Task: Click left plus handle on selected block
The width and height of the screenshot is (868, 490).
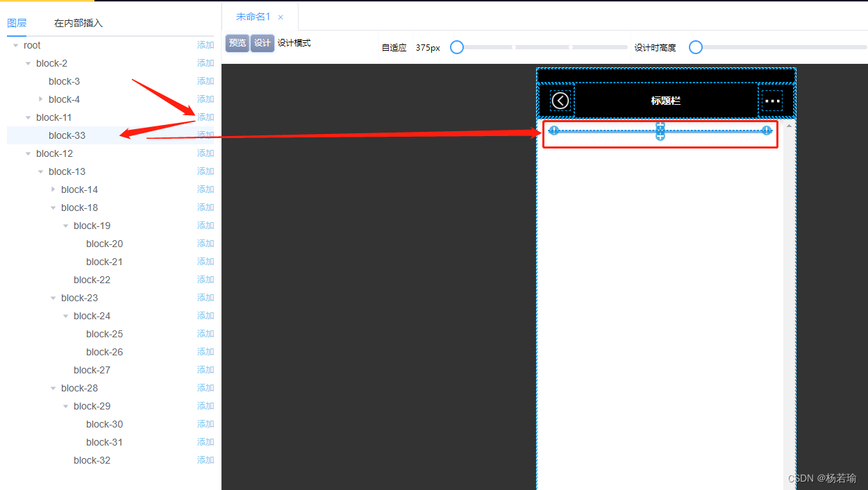Action: pos(553,130)
